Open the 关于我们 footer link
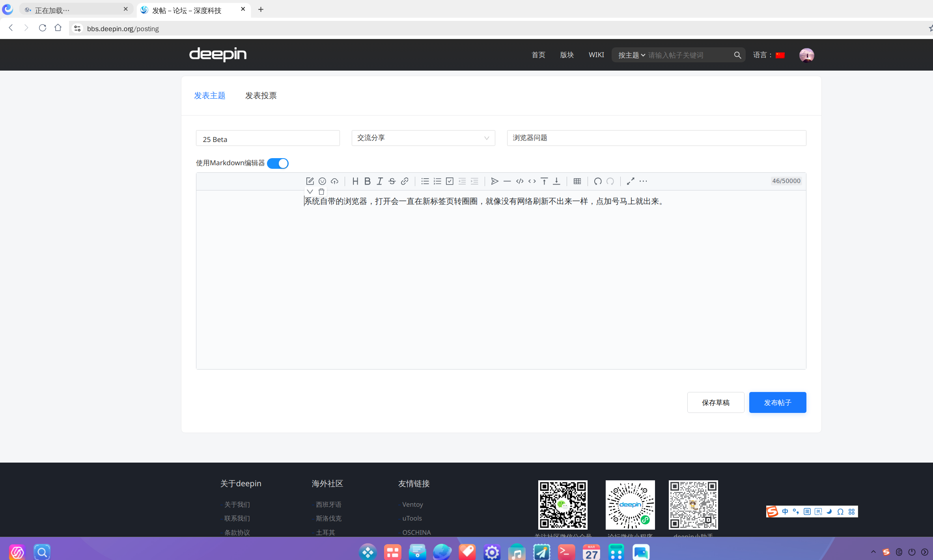The width and height of the screenshot is (933, 560). 237,504
